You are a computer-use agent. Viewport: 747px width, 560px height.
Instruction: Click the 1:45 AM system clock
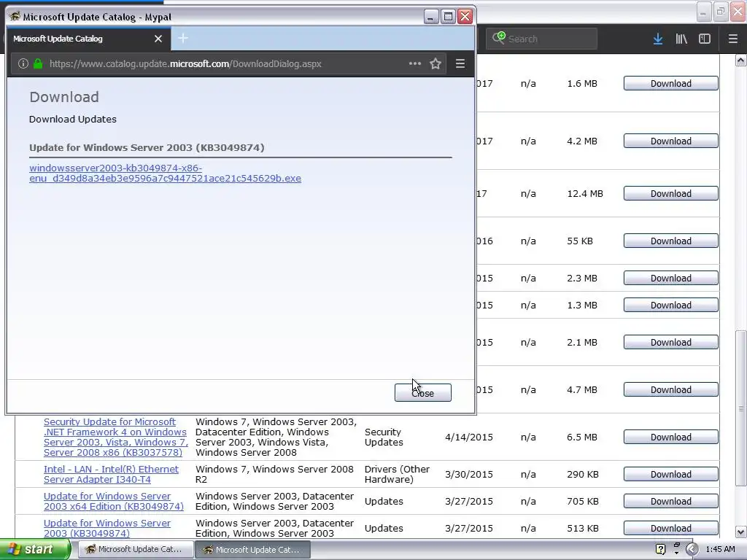[720, 550]
